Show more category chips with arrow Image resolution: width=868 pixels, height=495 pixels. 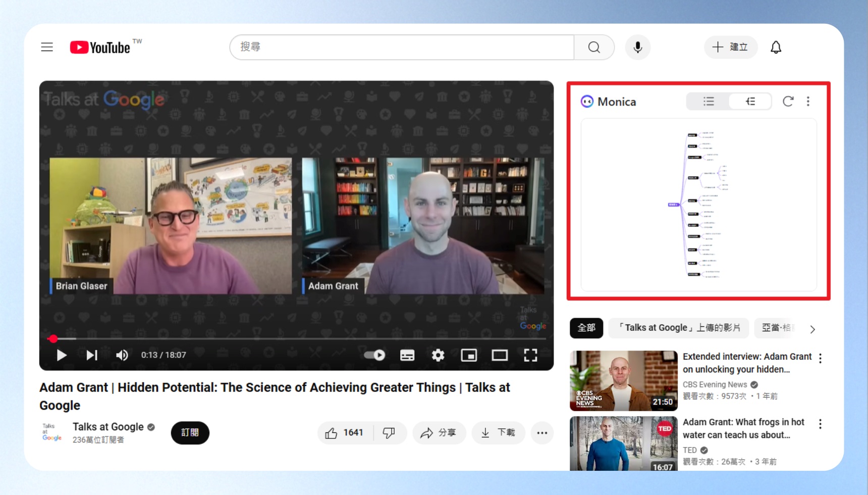pyautogui.click(x=812, y=329)
